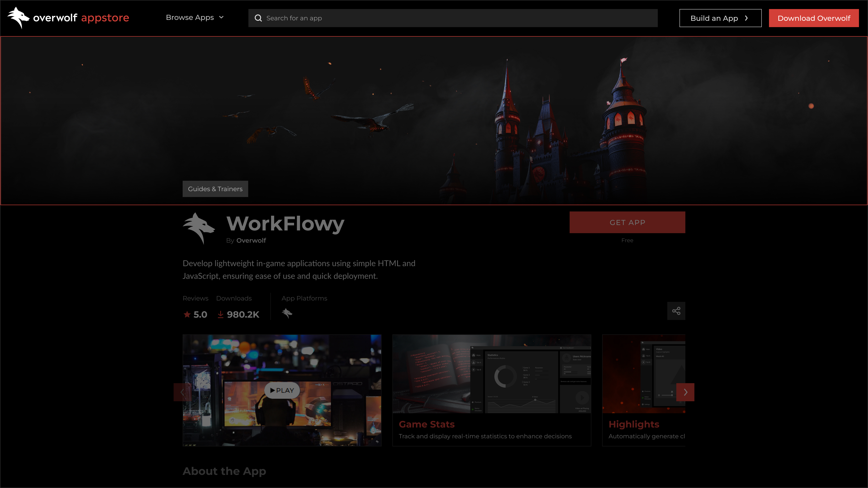Click the Build an App button
This screenshot has height=488, width=868.
(720, 18)
